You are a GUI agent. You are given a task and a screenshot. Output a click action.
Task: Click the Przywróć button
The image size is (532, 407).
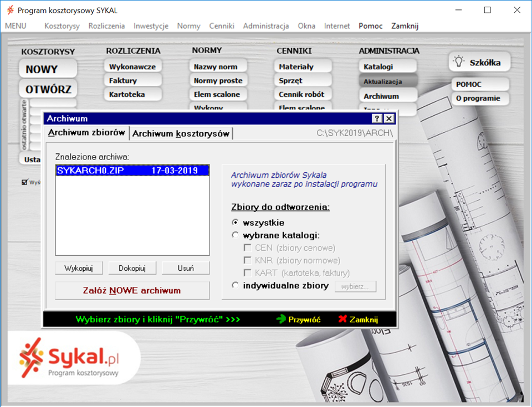pos(299,319)
